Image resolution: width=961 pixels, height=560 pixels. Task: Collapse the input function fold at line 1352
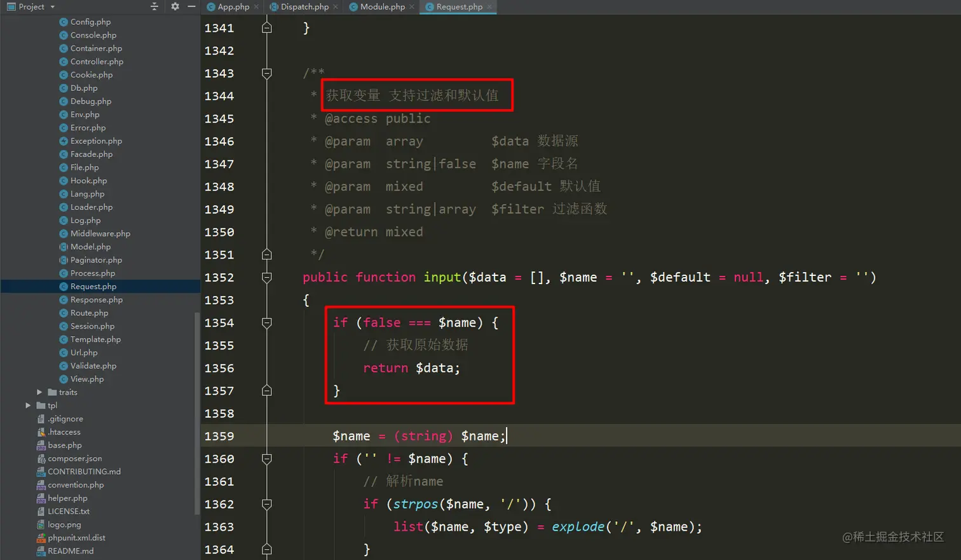(267, 278)
